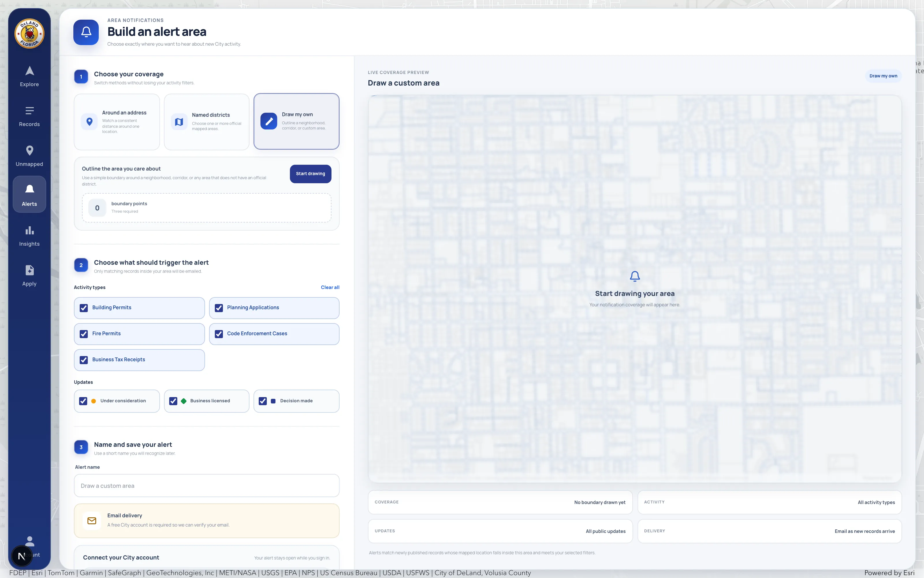Click the orange Under consideration color dot

(94, 401)
